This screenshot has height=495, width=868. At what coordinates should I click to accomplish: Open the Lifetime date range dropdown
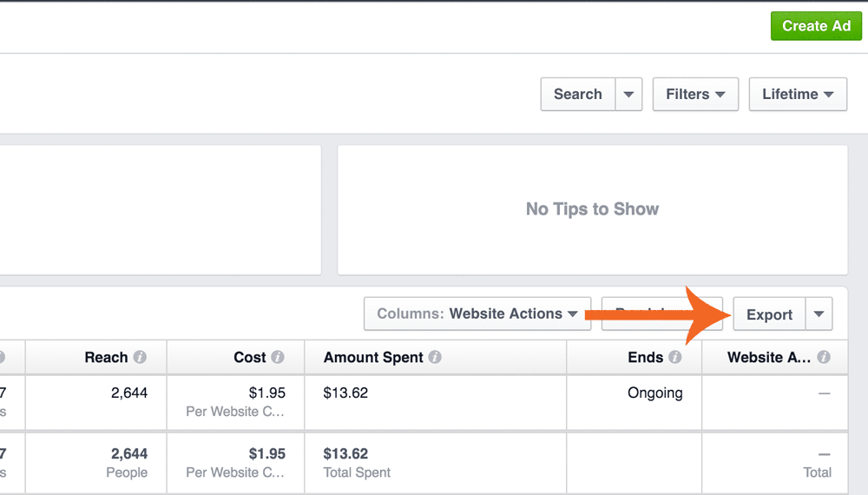point(798,94)
